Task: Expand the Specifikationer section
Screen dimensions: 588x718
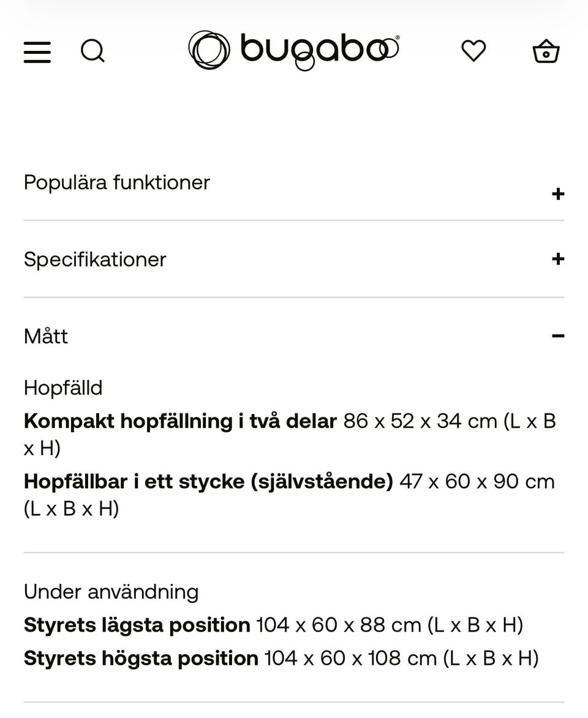Action: tap(294, 259)
